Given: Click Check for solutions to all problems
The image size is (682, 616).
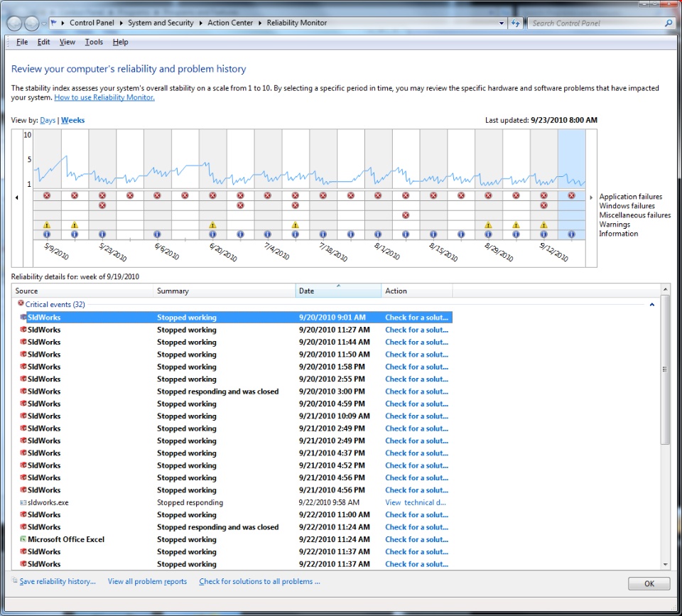Looking at the screenshot, I should [260, 582].
